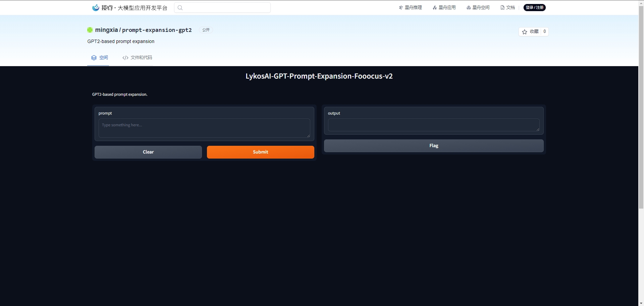The image size is (644, 306).
Task: Click the Flag button
Action: coord(434,146)
